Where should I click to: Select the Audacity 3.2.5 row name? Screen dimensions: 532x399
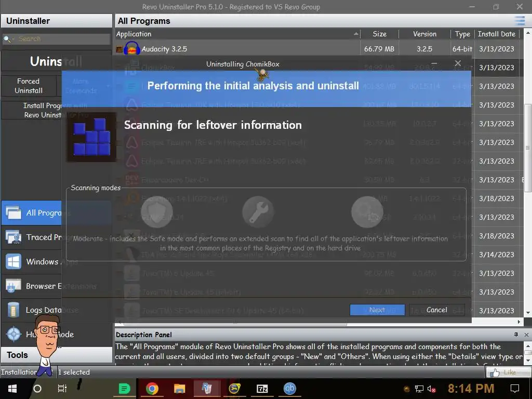pyautogui.click(x=164, y=49)
